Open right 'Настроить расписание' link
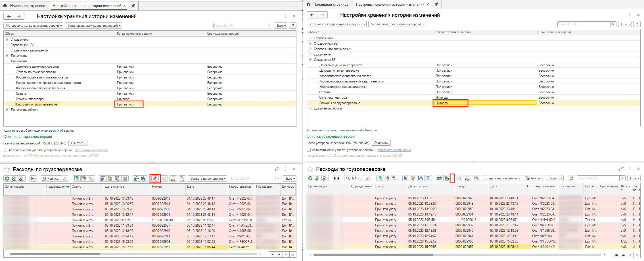This screenshot has height=261, width=644. click(x=394, y=150)
